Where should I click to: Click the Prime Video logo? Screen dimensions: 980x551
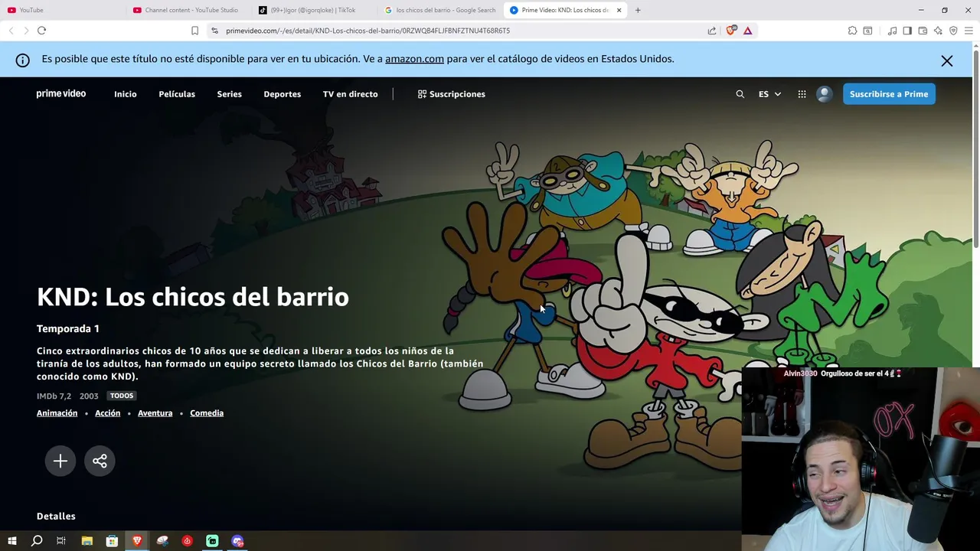pyautogui.click(x=61, y=93)
